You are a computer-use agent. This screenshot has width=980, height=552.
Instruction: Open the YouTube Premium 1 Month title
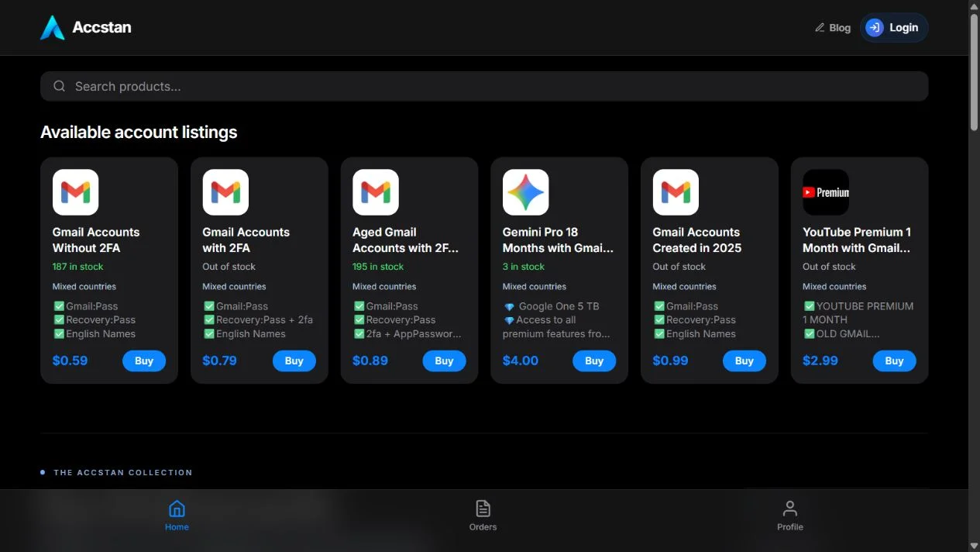pos(857,240)
